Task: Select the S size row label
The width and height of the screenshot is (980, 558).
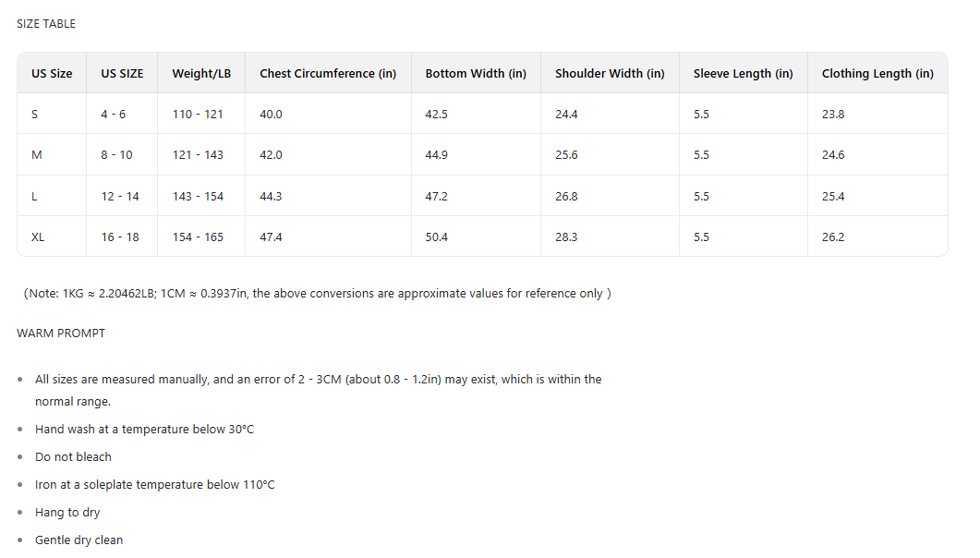Action: pos(35,115)
